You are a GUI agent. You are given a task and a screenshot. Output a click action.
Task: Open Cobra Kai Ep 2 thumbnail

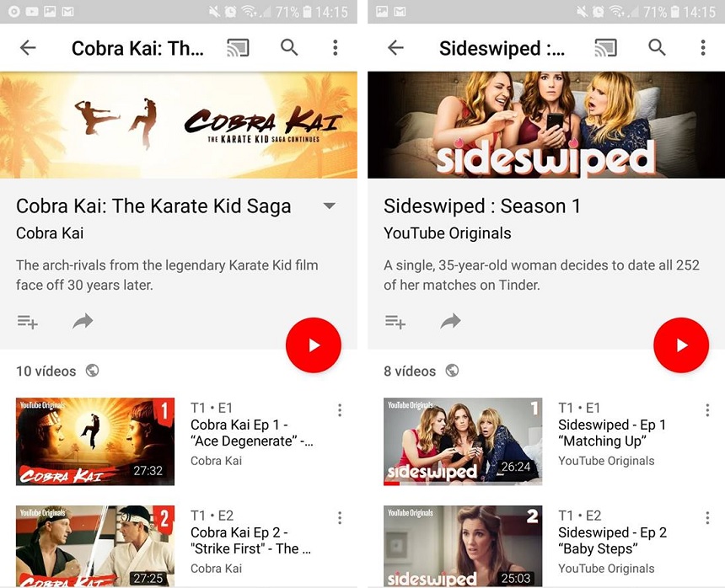click(95, 546)
